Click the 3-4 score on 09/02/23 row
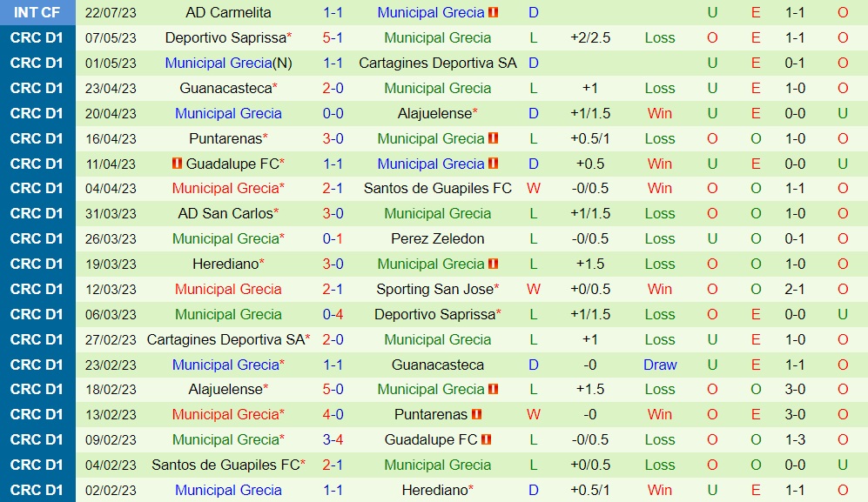Screen dimensions: 868x502 (333, 440)
